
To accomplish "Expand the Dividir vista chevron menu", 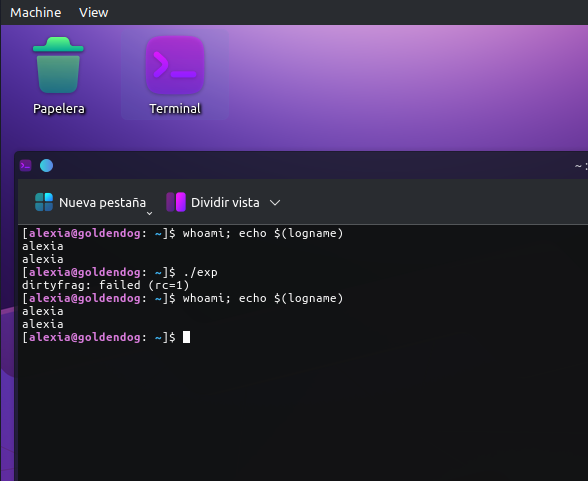I will [x=275, y=203].
